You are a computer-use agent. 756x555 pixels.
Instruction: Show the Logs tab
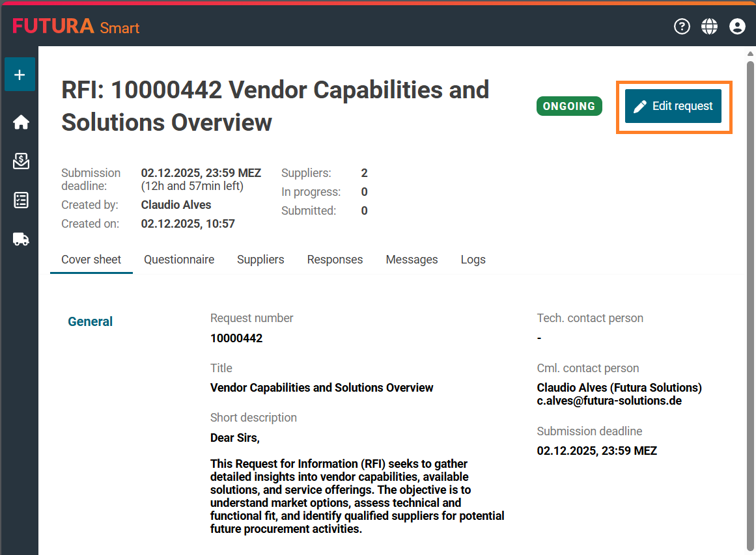[473, 260]
